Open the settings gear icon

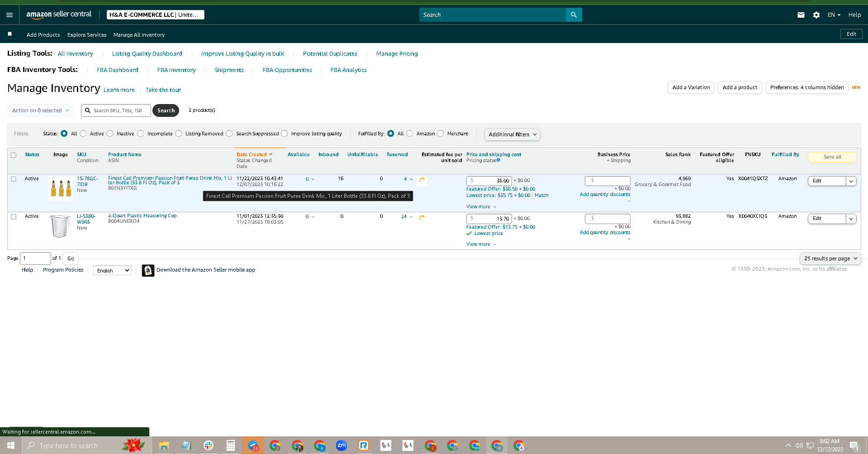(816, 15)
